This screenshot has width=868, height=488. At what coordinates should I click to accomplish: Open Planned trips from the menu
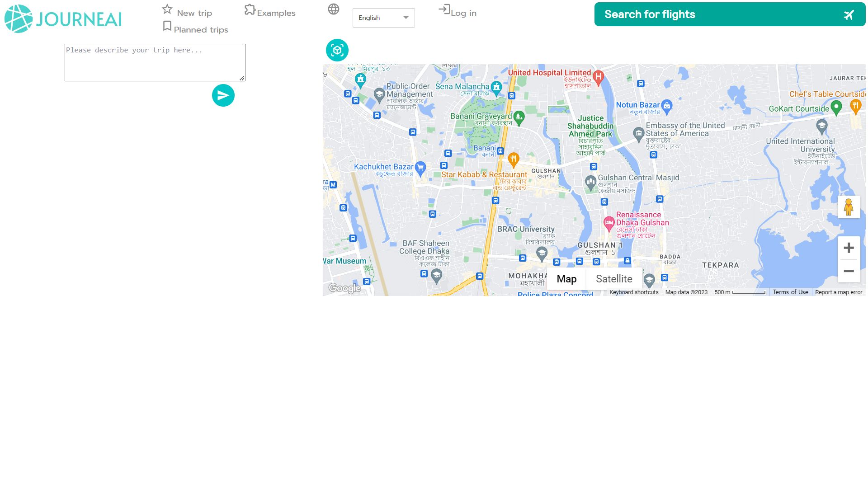pyautogui.click(x=195, y=28)
